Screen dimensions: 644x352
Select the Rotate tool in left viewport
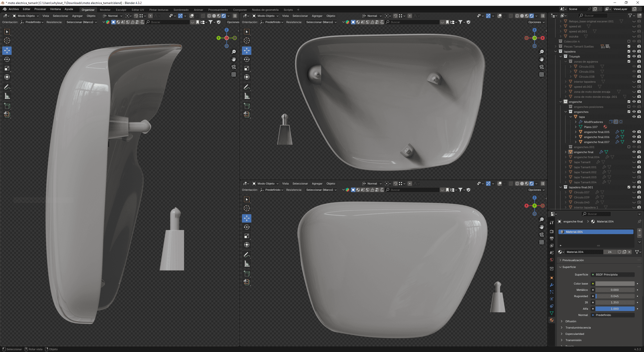point(7,60)
